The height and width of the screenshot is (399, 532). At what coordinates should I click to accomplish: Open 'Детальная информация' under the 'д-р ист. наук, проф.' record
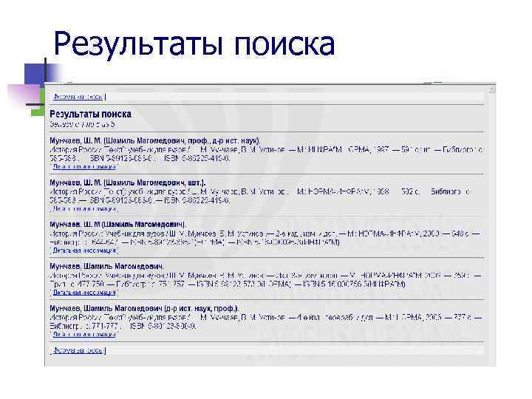click(84, 335)
